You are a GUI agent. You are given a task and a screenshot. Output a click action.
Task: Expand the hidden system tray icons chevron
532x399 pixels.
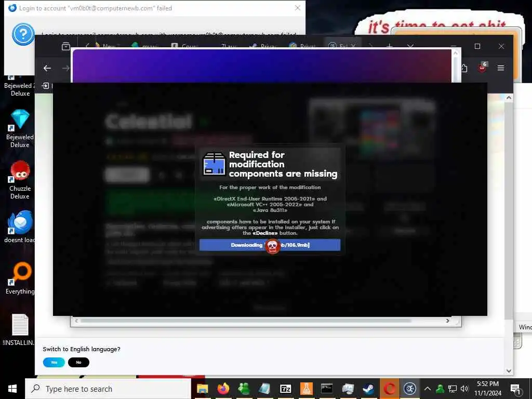pos(428,389)
